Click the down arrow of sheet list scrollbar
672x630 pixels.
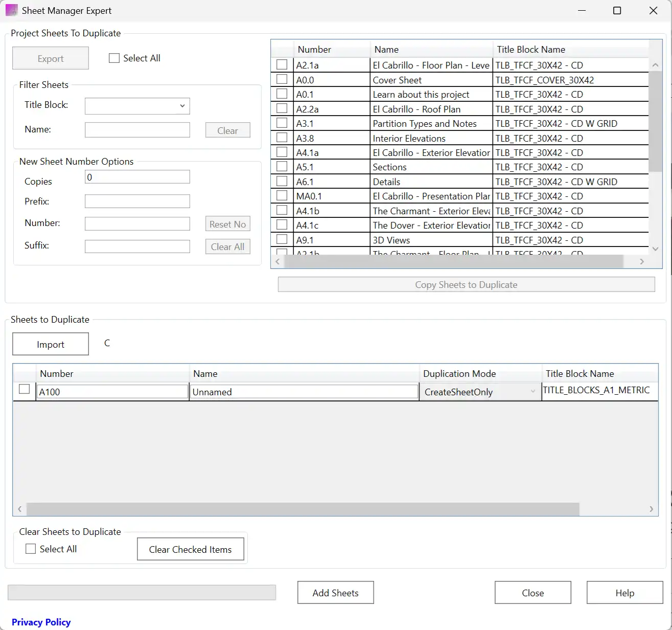click(655, 249)
